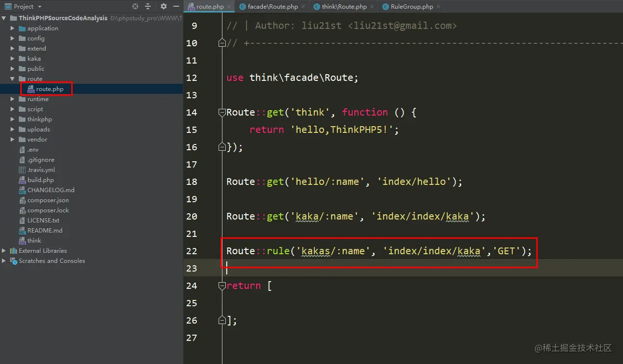Select the uploads folder
The height and width of the screenshot is (364, 623).
click(x=39, y=130)
